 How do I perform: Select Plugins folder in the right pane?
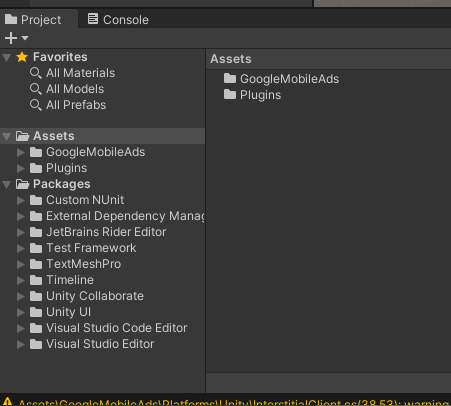[x=260, y=95]
